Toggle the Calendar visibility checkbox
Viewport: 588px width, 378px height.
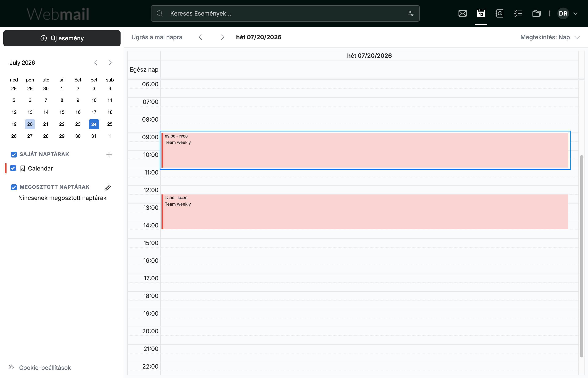(x=13, y=168)
